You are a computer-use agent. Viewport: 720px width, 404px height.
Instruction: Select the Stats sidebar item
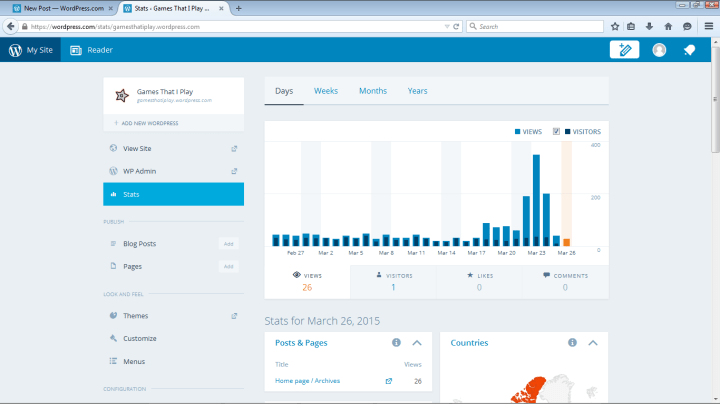[x=174, y=194]
